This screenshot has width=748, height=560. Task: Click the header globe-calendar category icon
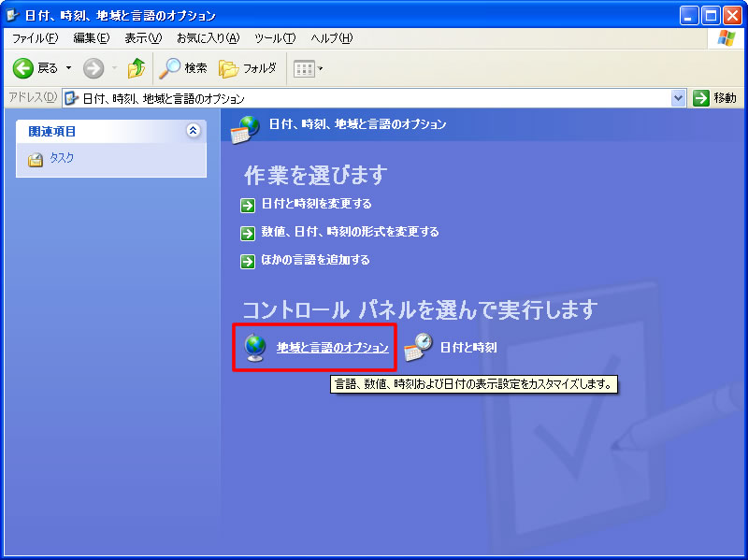(245, 129)
